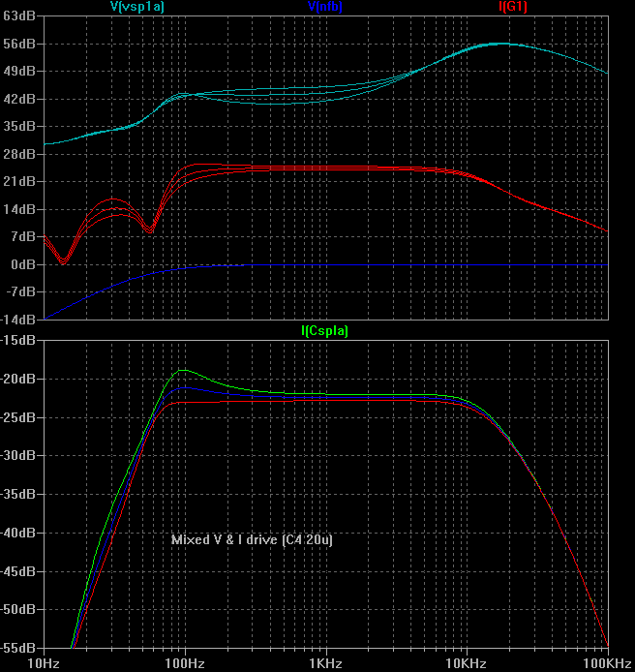Click the 35dB axis label
This screenshot has height=672, width=635.
click(18, 127)
